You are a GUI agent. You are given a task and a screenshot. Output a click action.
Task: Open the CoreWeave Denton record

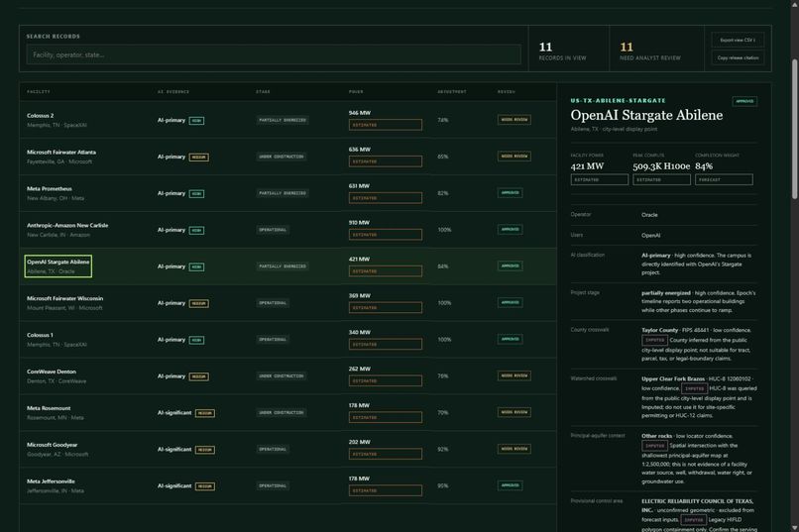(287, 376)
